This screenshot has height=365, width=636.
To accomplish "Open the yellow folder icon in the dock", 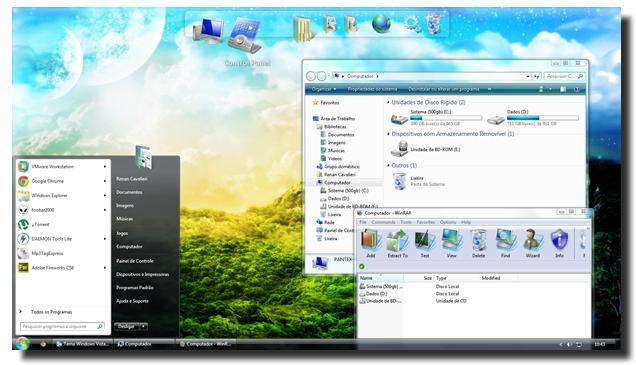I will pos(302,28).
